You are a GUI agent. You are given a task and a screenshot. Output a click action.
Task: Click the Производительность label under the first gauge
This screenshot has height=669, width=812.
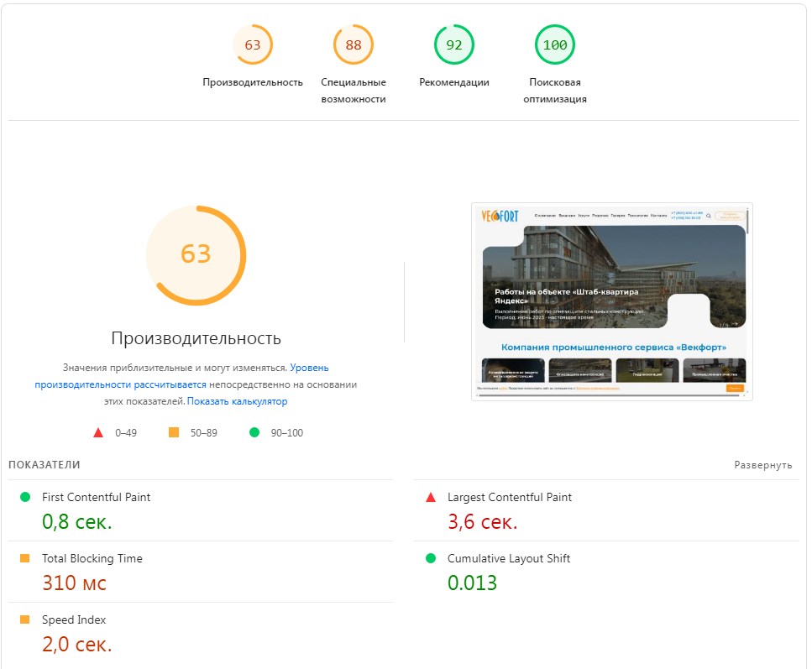click(x=254, y=82)
